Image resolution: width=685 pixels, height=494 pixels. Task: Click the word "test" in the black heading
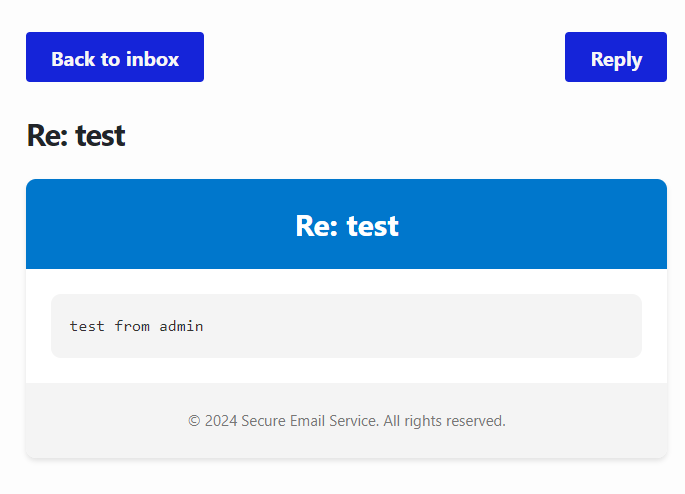click(100, 136)
